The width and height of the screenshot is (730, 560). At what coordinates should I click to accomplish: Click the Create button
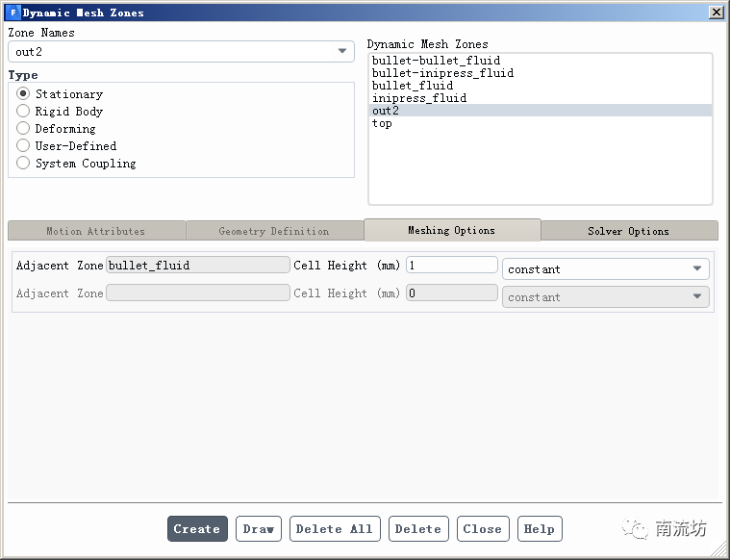point(197,529)
